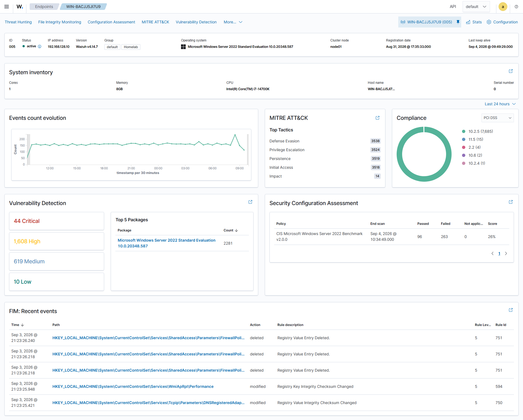Toggle the 2.2 compliance legend entry
The width and height of the screenshot is (523, 420).
(x=471, y=147)
